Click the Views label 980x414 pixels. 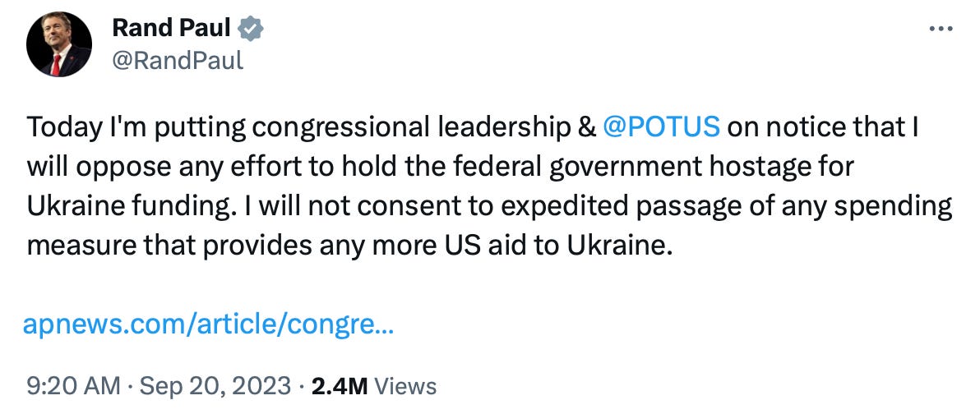pyautogui.click(x=404, y=385)
